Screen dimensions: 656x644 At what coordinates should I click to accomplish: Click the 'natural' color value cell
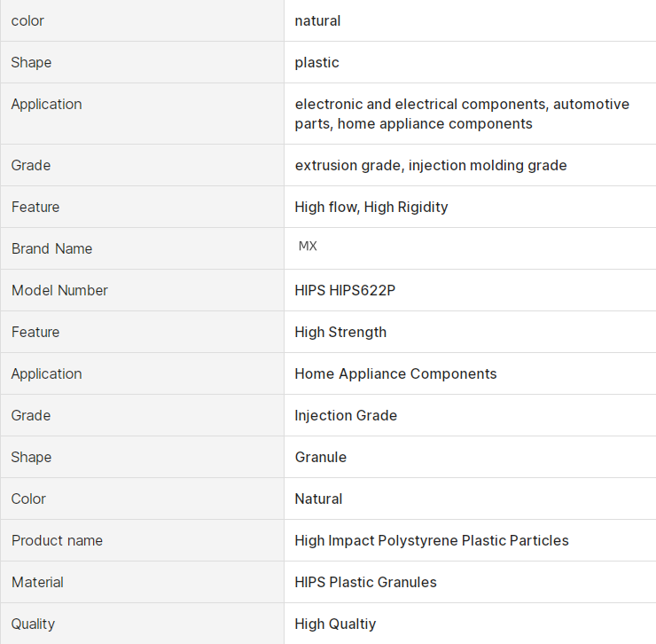pos(317,20)
